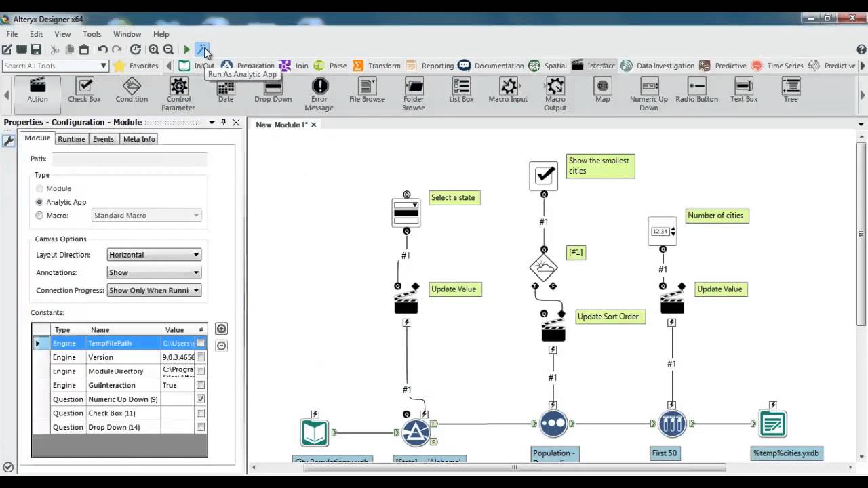Image resolution: width=868 pixels, height=488 pixels.
Task: Click the Paste clipboard icon
Action: point(84,49)
